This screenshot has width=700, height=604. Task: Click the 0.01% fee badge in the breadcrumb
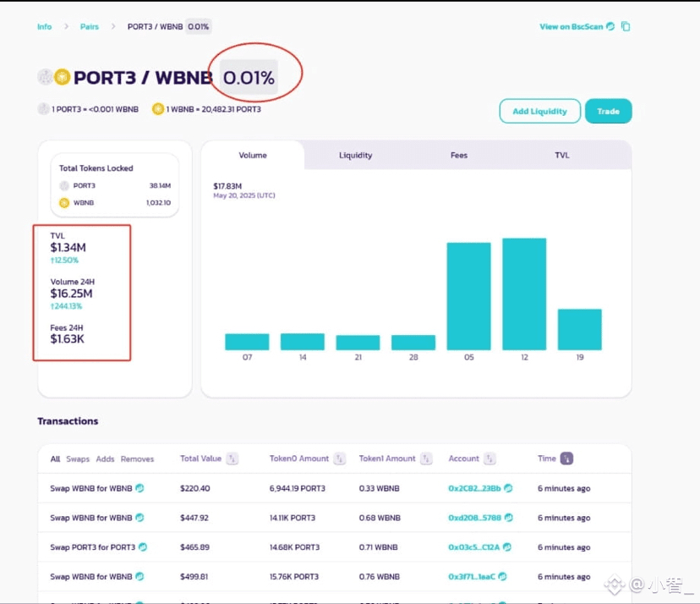click(198, 27)
